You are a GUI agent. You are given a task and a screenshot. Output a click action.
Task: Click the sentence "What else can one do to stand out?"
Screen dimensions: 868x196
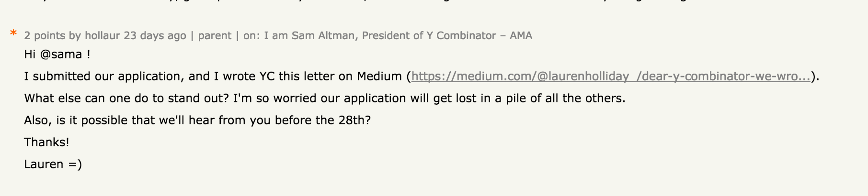[x=126, y=98]
